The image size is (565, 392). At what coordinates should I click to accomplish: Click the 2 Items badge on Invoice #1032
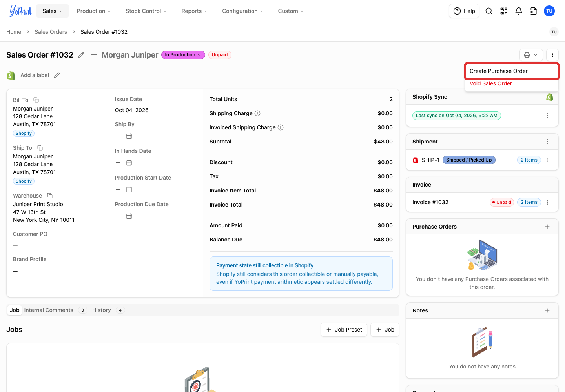pos(529,202)
